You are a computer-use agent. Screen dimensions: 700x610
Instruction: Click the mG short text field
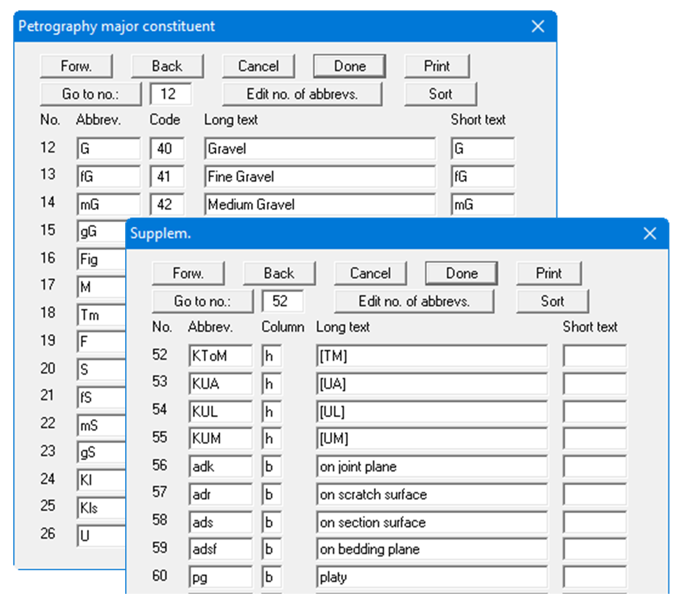(x=482, y=204)
